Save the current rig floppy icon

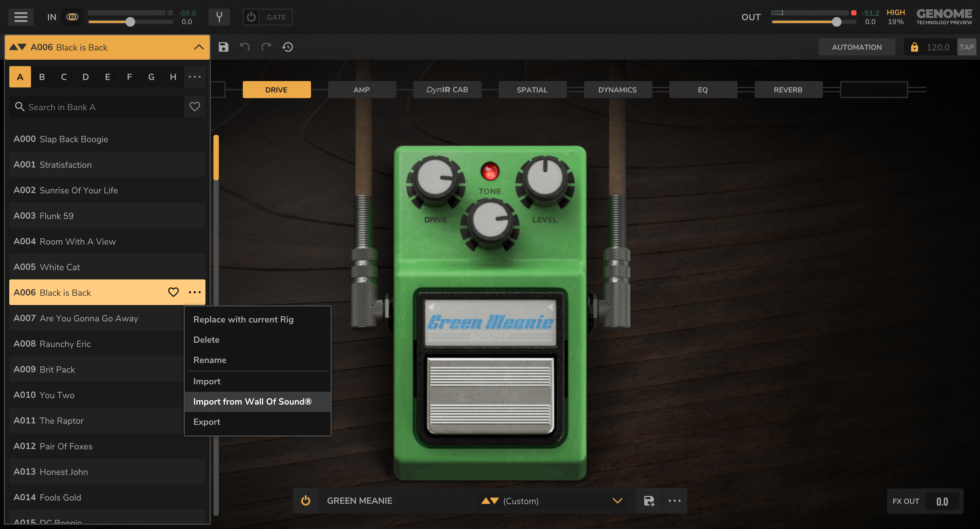(223, 47)
